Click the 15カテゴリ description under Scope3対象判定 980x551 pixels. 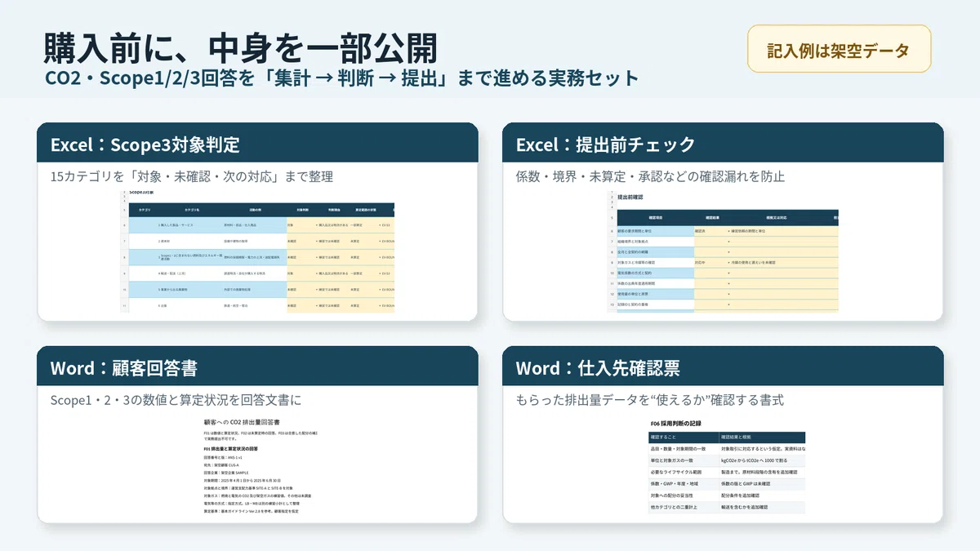coord(191,176)
